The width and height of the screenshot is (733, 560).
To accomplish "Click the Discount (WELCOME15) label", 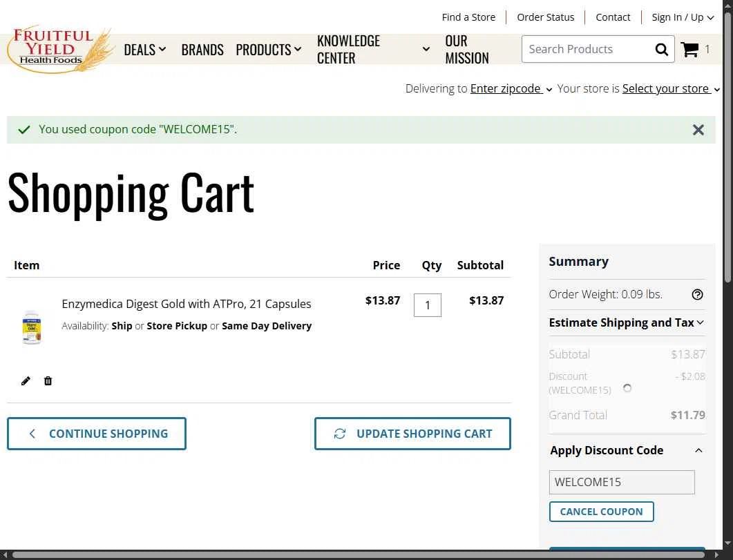I will [x=580, y=383].
